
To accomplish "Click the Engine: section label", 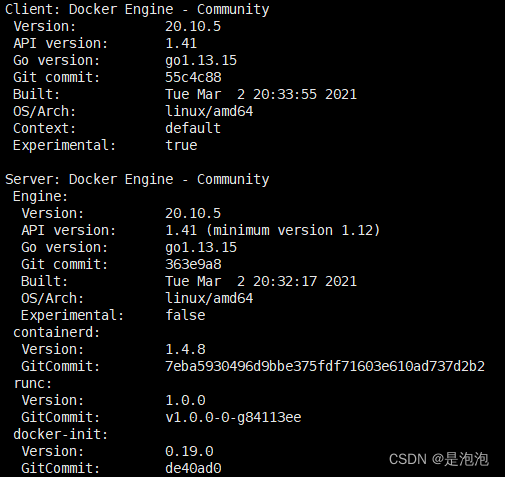I will (40, 196).
